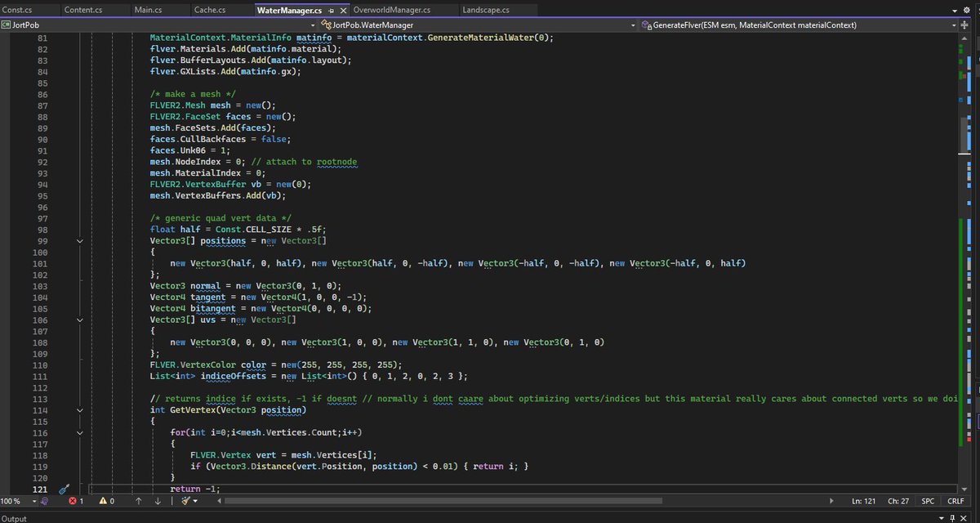The width and height of the screenshot is (980, 523).
Task: Collapse the GetVertex function at line 114
Action: coord(79,409)
